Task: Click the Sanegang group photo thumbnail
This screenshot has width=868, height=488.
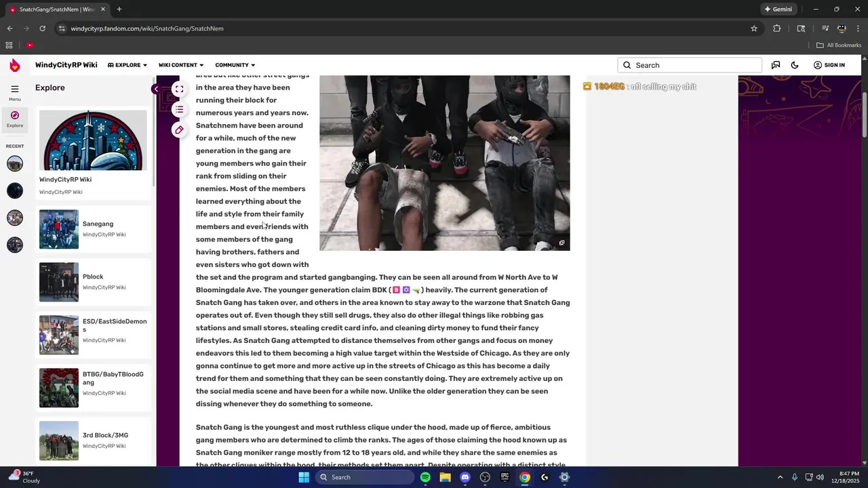Action: pos(59,229)
